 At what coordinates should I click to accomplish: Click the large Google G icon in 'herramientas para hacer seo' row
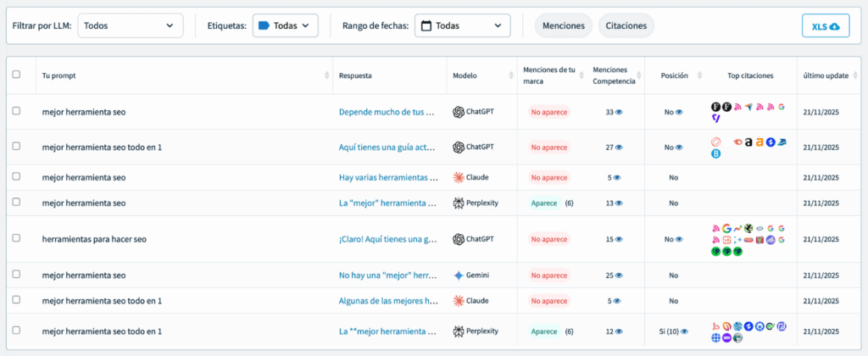point(726,228)
